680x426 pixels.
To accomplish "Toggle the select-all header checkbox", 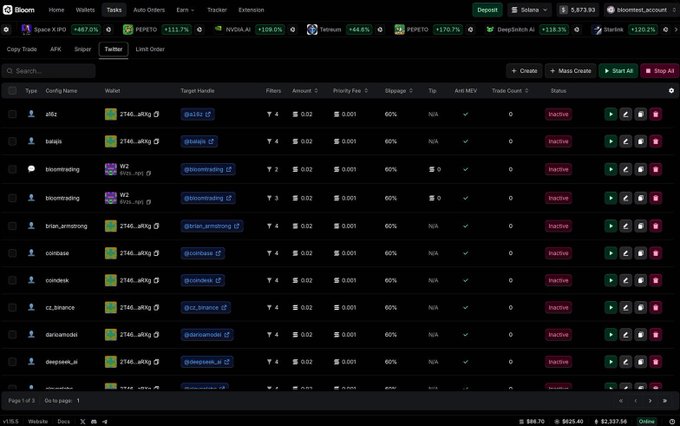I will [x=12, y=91].
